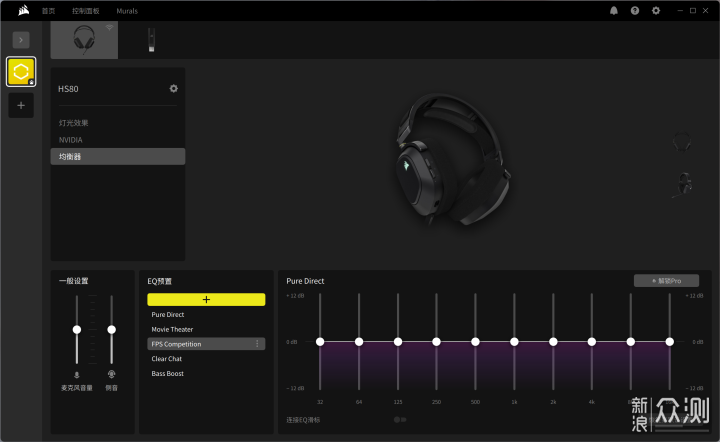Go to the 首页 tab
Image resolution: width=720 pixels, height=442 pixels.
(48, 11)
